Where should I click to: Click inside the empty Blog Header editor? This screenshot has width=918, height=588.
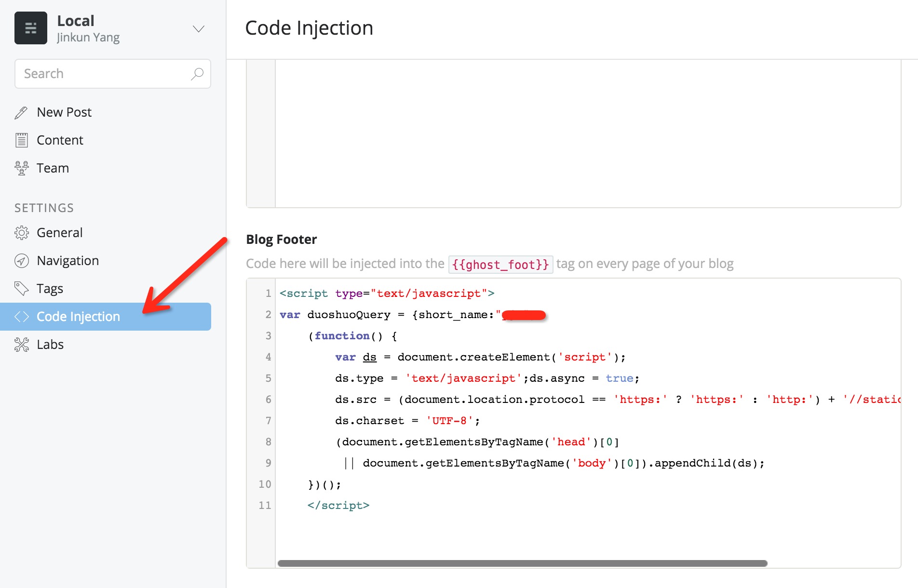click(x=588, y=134)
